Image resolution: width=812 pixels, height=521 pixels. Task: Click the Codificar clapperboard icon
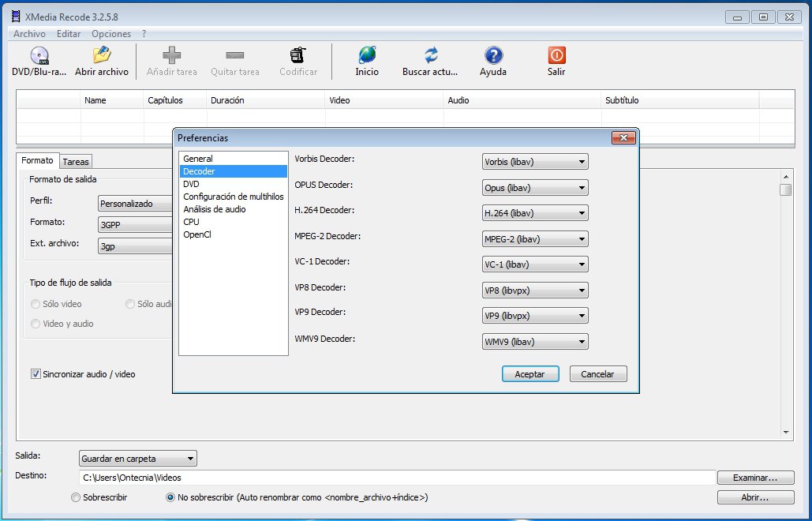coord(297,55)
